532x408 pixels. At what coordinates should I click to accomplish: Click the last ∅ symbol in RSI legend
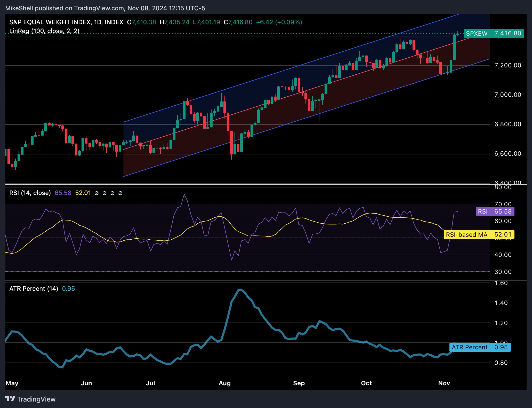[x=120, y=193]
